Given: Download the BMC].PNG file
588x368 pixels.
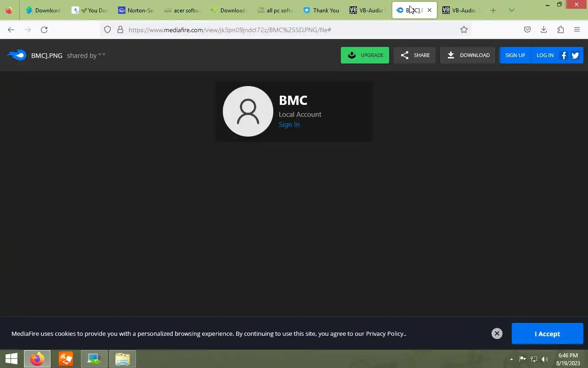Looking at the screenshot, I should click(468, 55).
